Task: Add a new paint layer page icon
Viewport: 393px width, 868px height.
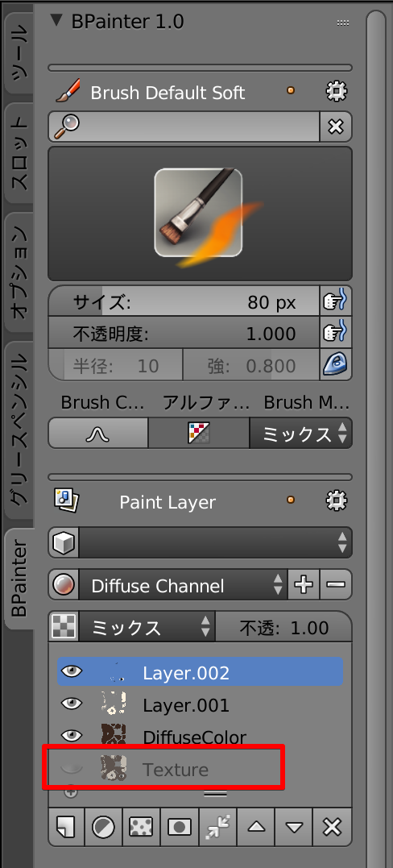Action: coord(66,827)
